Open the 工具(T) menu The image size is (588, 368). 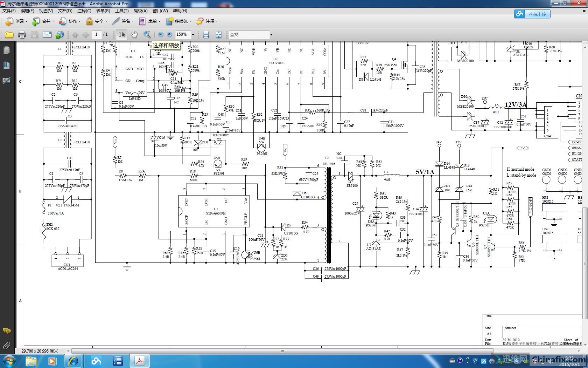(122, 11)
